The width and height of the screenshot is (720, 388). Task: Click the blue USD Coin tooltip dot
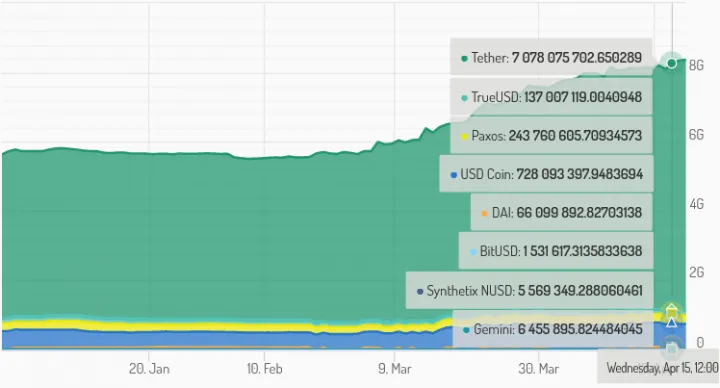point(454,175)
